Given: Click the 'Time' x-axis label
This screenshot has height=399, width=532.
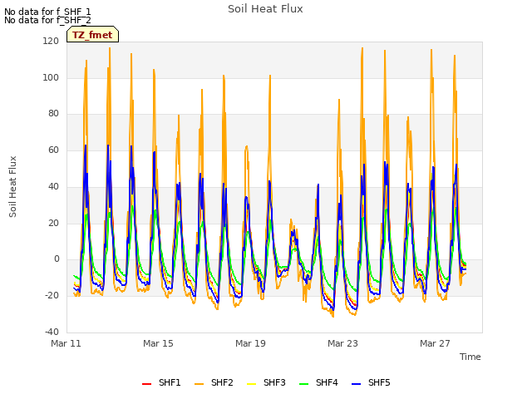Looking at the screenshot, I should pyautogui.click(x=470, y=357).
